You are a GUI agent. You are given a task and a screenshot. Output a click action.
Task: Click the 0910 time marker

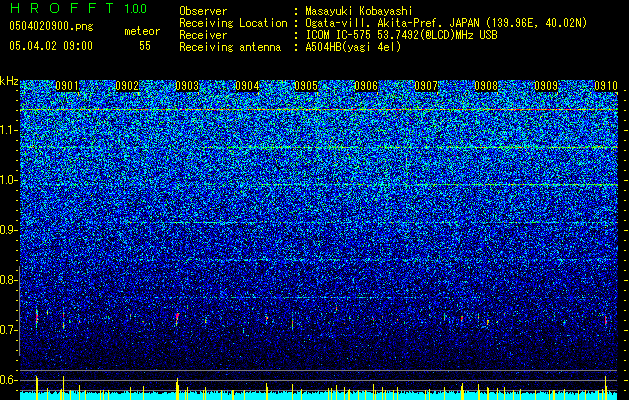[606, 86]
